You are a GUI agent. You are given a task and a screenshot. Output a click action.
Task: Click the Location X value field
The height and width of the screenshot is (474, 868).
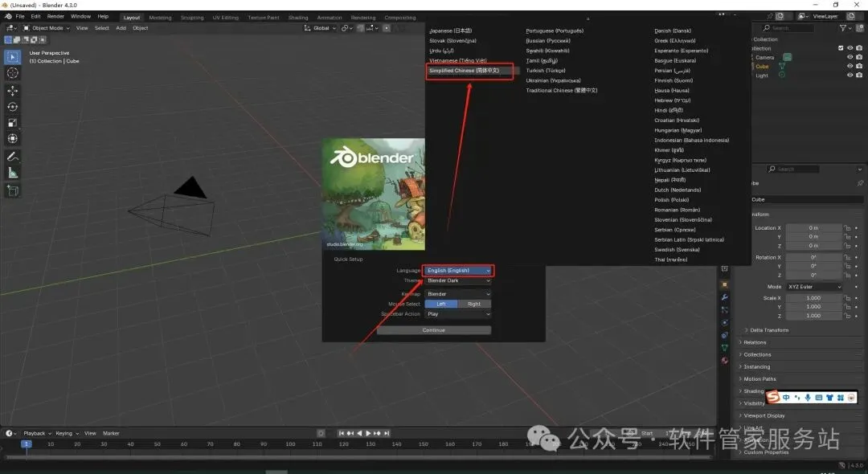[x=813, y=228]
